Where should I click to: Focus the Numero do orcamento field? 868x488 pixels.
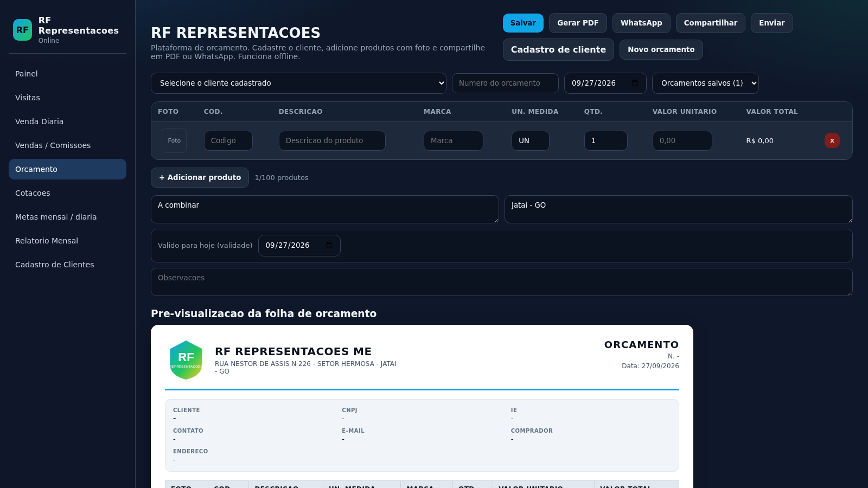pos(505,83)
